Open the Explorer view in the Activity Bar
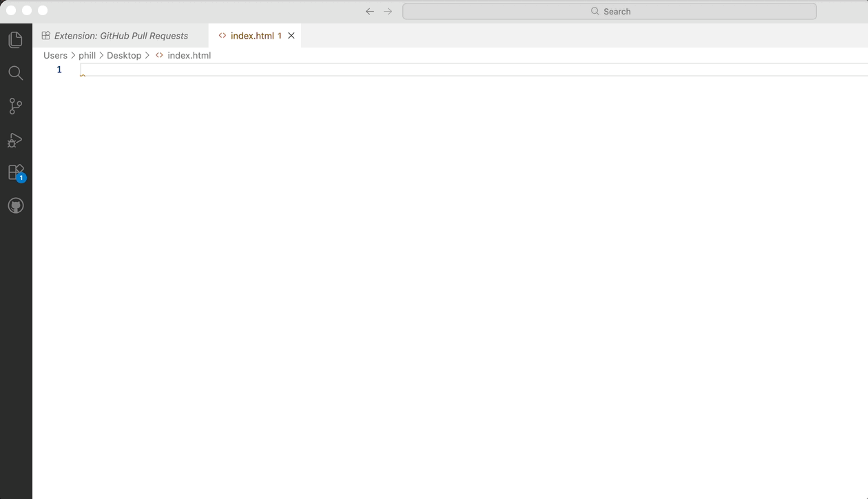Screen dimensions: 868x499 click(x=16, y=39)
